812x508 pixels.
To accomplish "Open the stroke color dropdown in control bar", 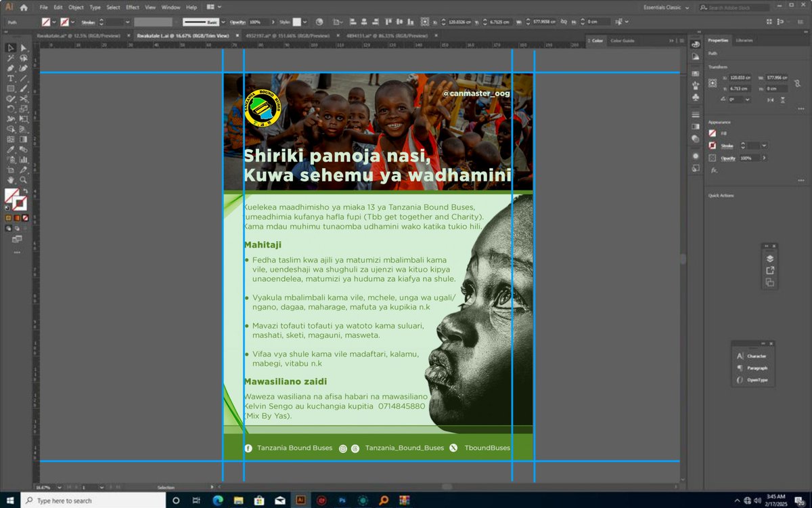I will 72,22.
